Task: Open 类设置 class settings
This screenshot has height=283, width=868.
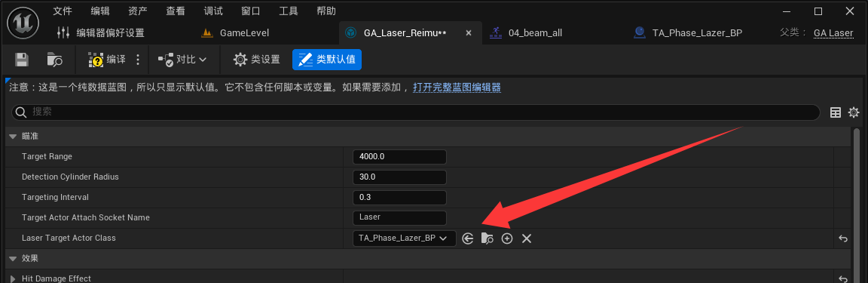Action: click(256, 60)
